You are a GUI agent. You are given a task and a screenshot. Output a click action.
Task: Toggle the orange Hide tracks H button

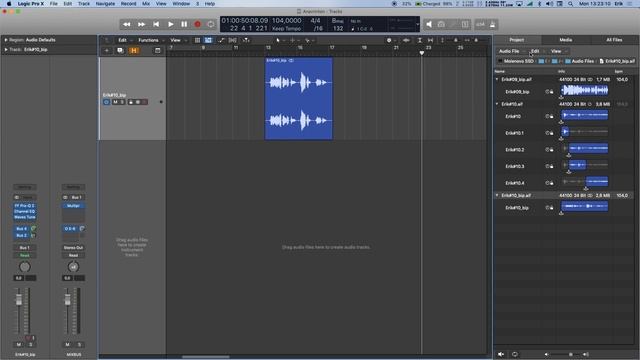[133, 51]
